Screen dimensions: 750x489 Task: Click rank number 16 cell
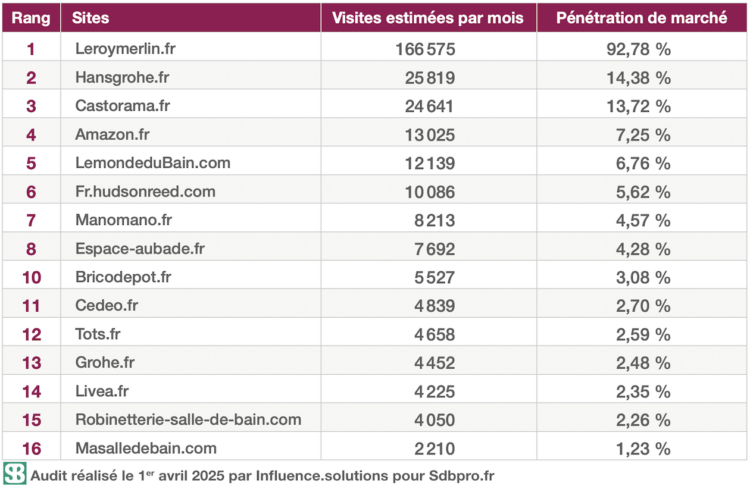click(31, 448)
